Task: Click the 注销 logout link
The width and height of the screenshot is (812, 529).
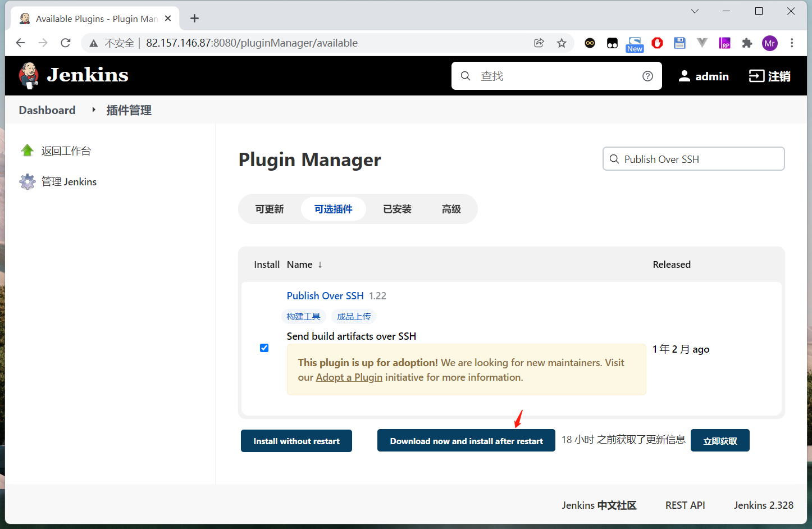Action: [x=779, y=76]
